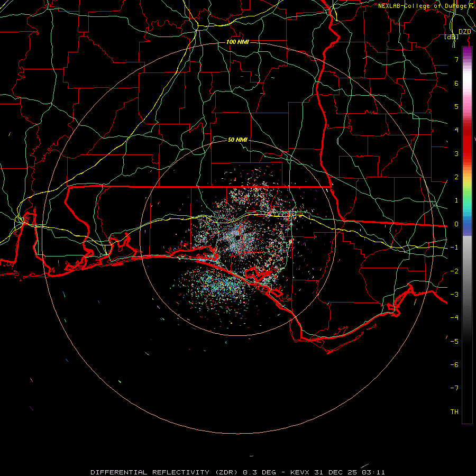
Task: Click the -3 value on color scale
Action: (454, 295)
